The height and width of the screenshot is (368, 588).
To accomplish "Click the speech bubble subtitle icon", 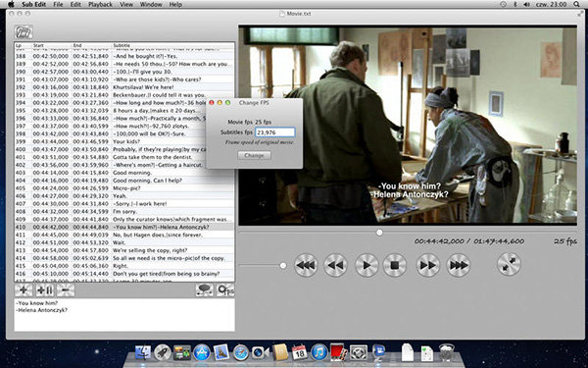I will pos(205,289).
